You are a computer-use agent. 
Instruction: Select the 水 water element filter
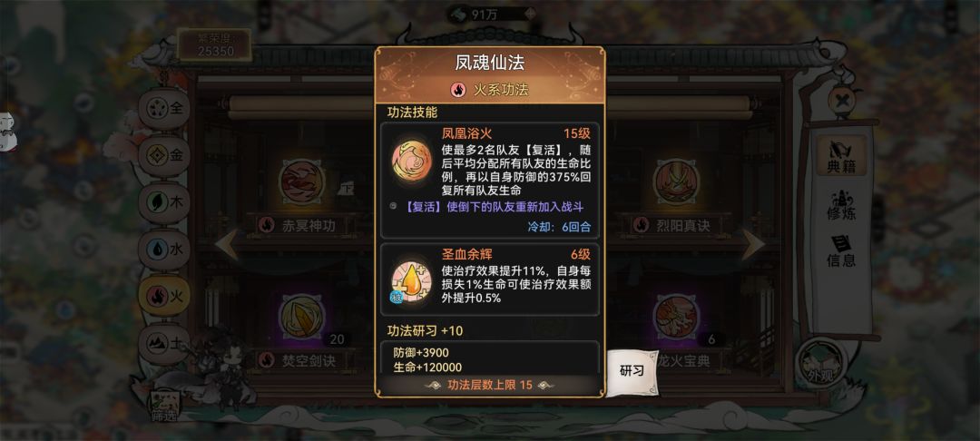coord(163,250)
